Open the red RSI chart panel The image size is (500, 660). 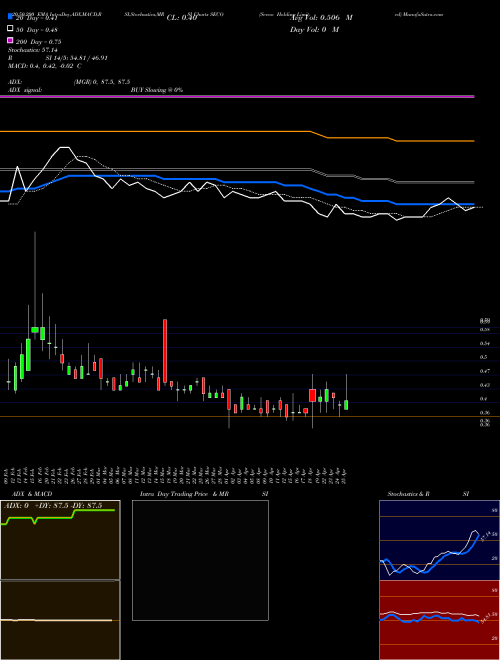[x=439, y=620]
